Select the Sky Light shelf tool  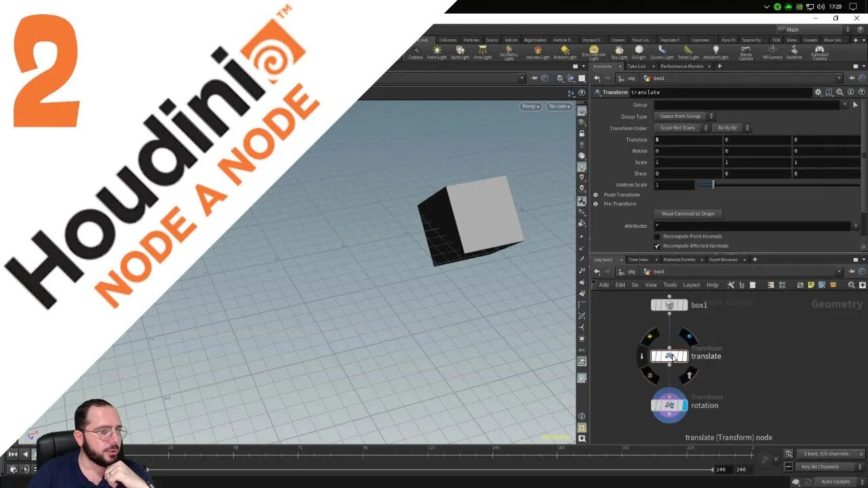pos(619,53)
